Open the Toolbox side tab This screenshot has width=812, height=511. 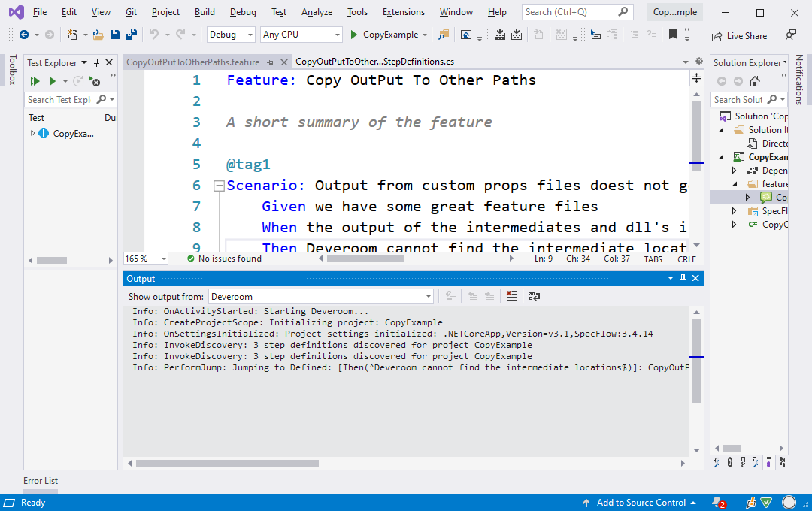pyautogui.click(x=13, y=69)
